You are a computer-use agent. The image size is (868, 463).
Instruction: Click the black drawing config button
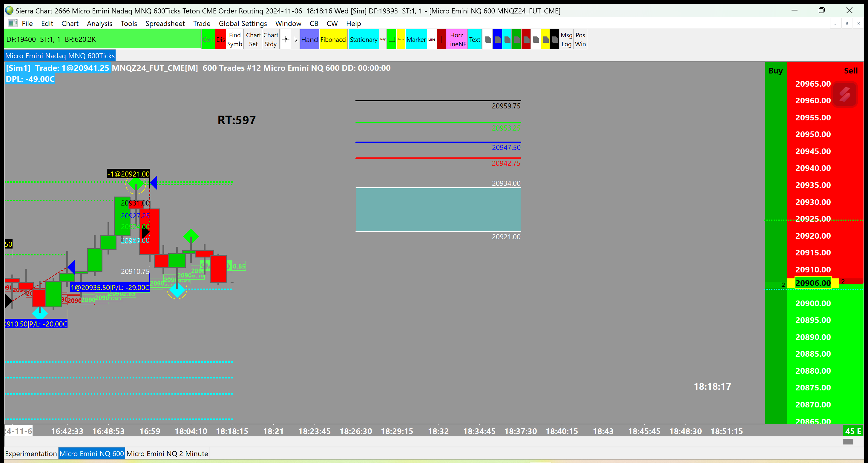tap(555, 39)
